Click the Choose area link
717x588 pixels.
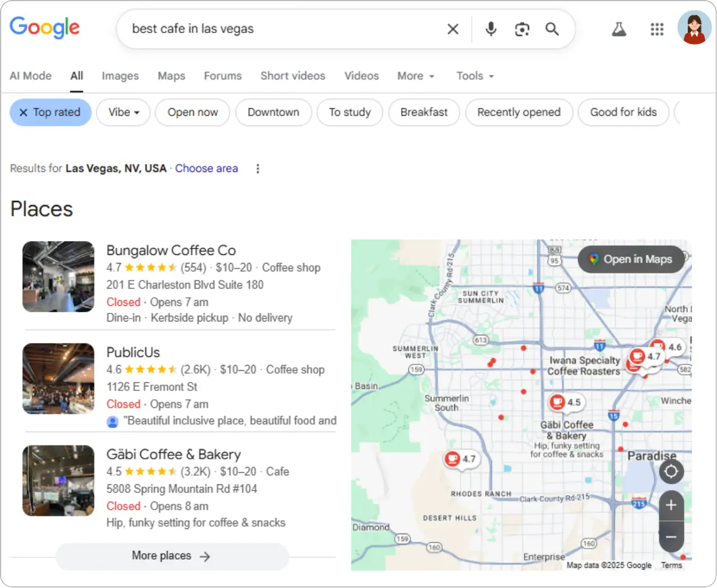[x=206, y=169]
